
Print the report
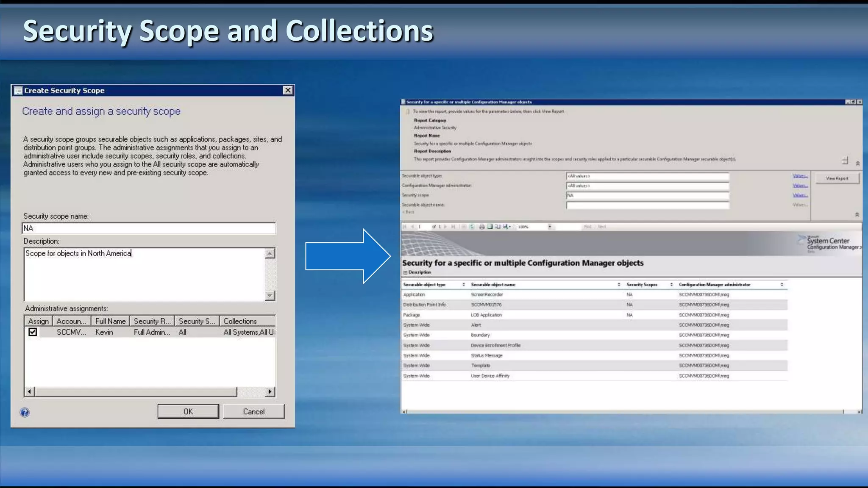click(x=482, y=227)
